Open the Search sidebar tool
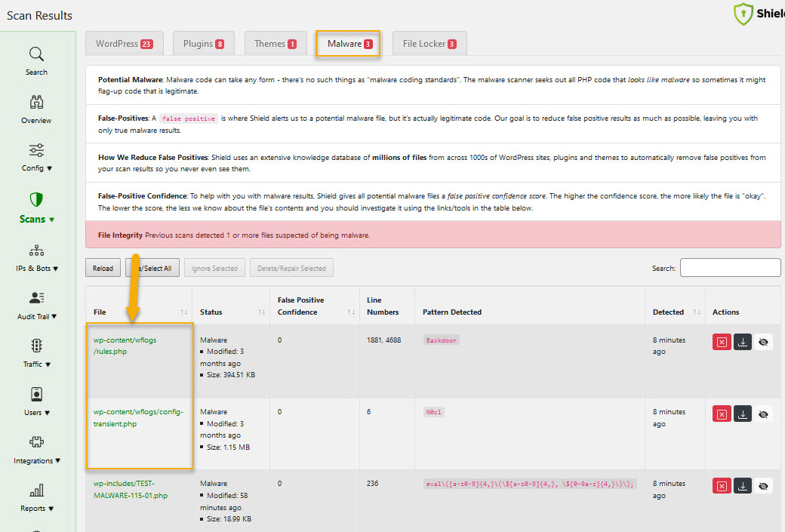785x532 pixels. click(36, 56)
